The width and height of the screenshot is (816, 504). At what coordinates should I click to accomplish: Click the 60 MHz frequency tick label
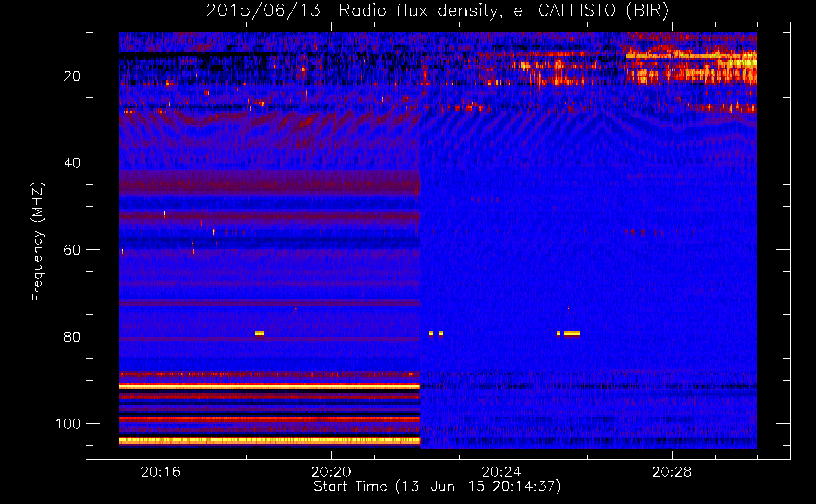[72, 250]
